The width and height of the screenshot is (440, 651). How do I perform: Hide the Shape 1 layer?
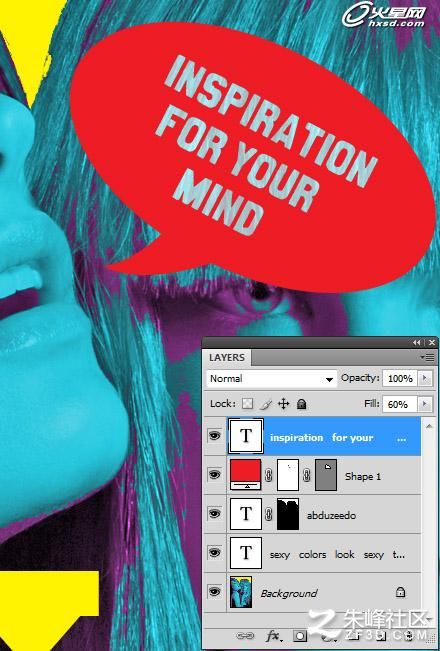coord(215,475)
